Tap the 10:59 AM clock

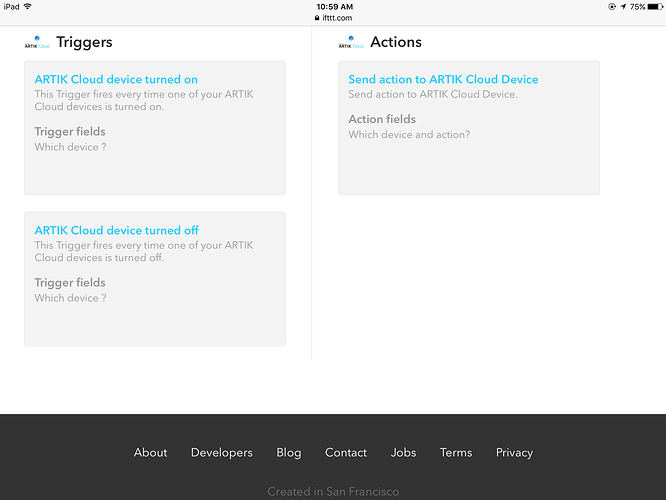pos(335,7)
